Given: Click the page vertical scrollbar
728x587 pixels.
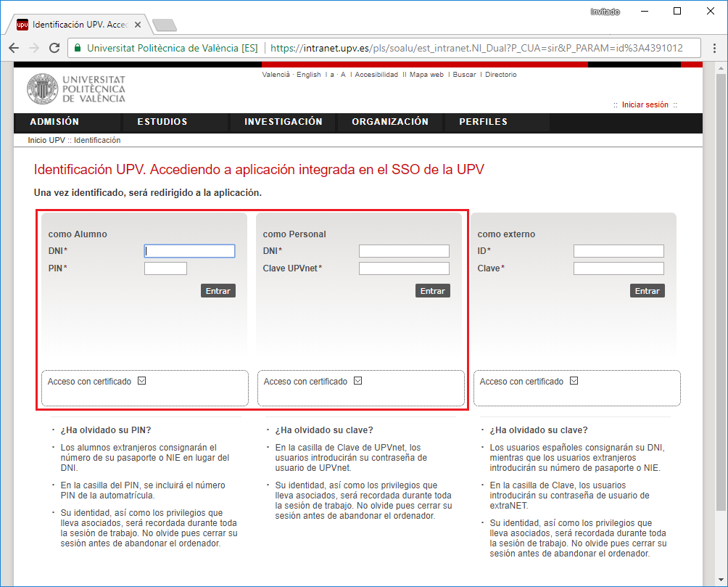Looking at the screenshot, I should pyautogui.click(x=720, y=290).
